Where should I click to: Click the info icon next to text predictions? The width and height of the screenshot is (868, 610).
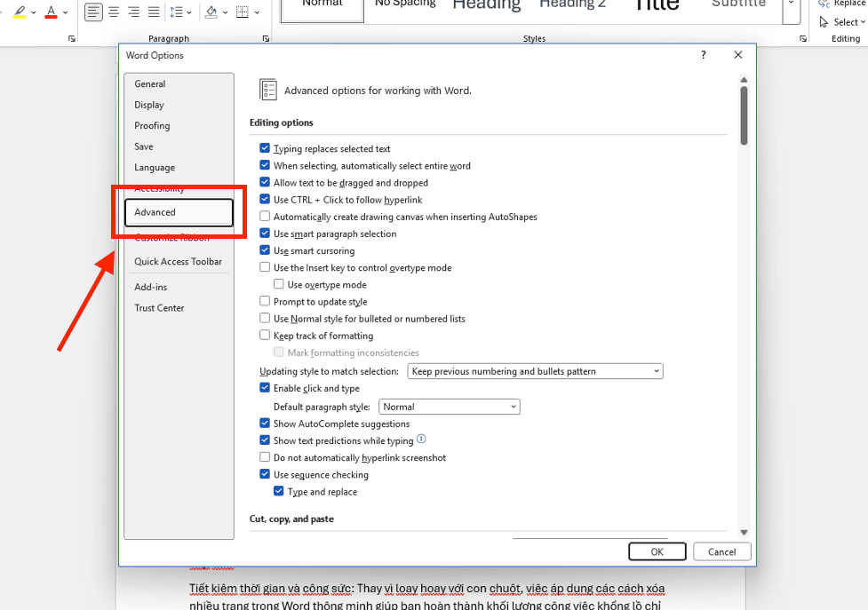421,440
